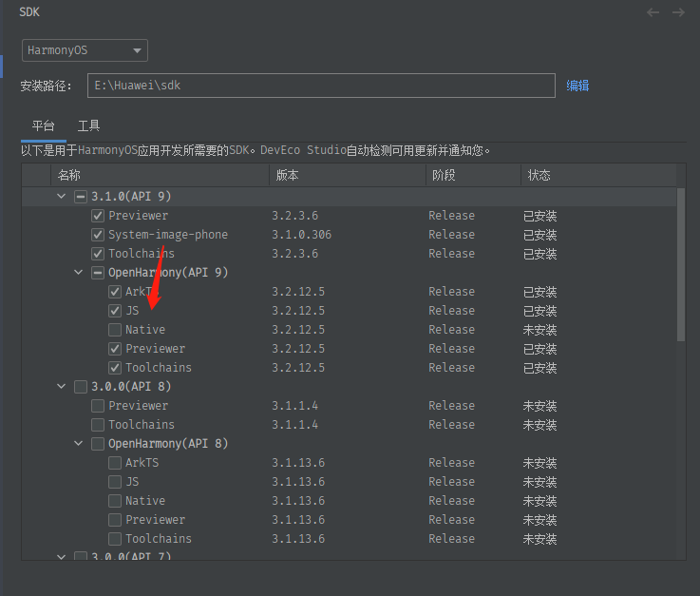Select the System-image-phone row name

[168, 235]
